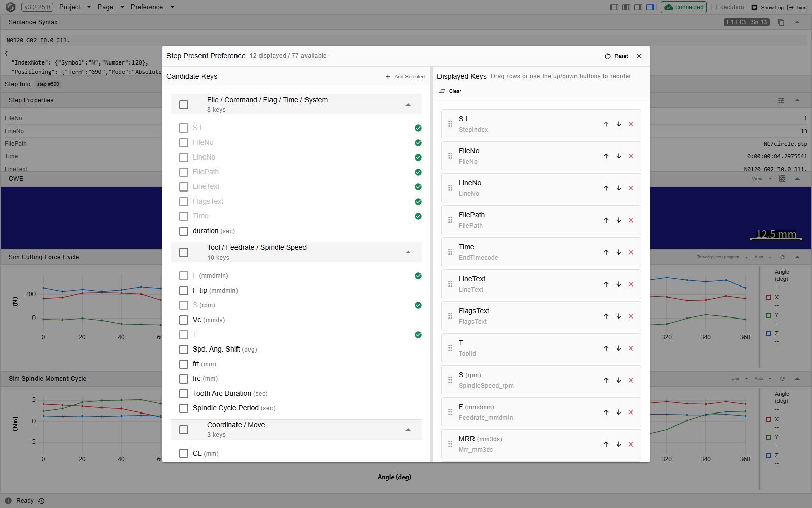The width and height of the screenshot is (812, 508).
Task: Click Add Selected button
Action: 405,77
